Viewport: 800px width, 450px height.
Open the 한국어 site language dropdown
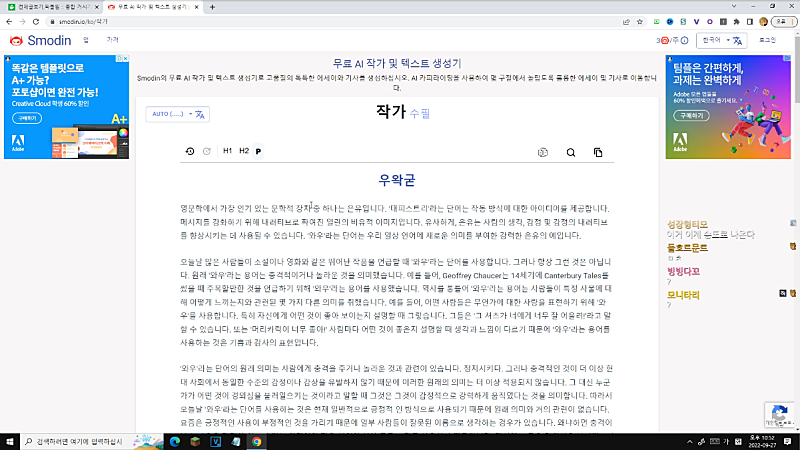point(721,40)
